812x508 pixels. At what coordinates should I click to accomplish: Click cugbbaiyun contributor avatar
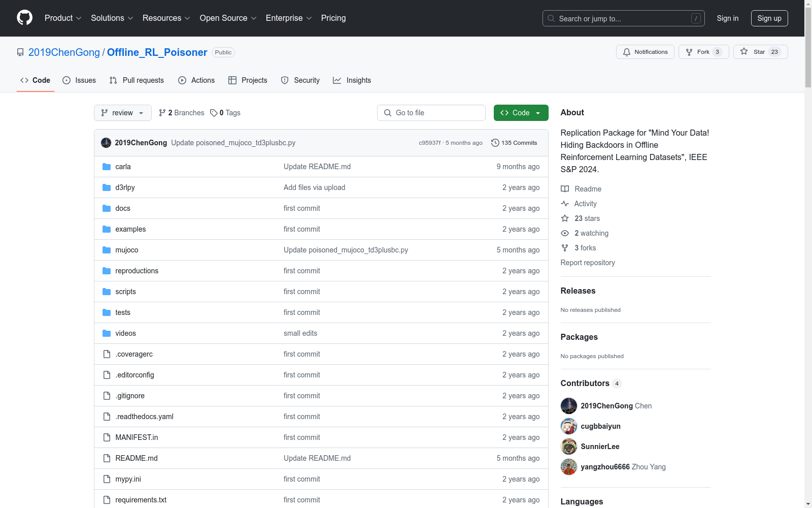569,426
